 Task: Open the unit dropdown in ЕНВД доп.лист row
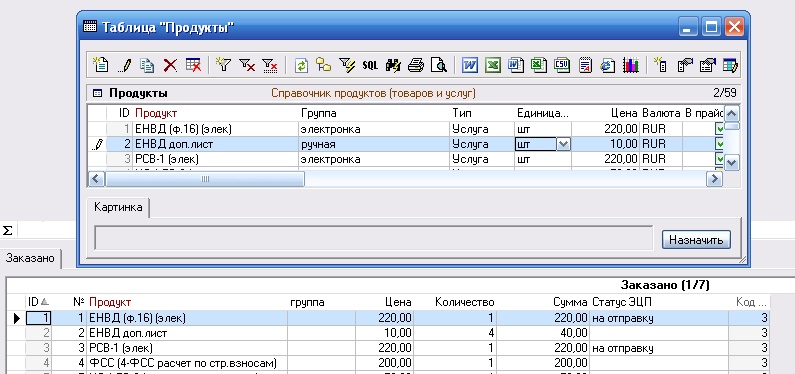563,144
